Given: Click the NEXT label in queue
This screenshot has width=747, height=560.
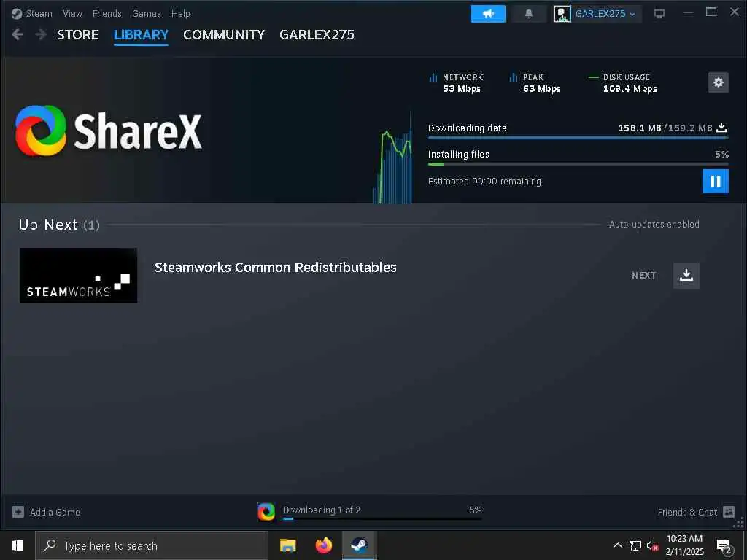Looking at the screenshot, I should [x=643, y=275].
